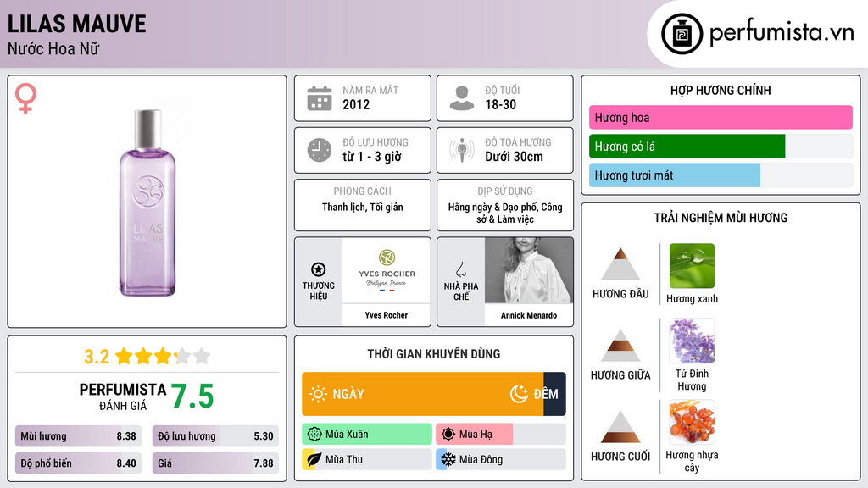Viewport: 868px width, 488px height.
Task: Click the nose icon above Nhà pha chế
Action: point(460,269)
